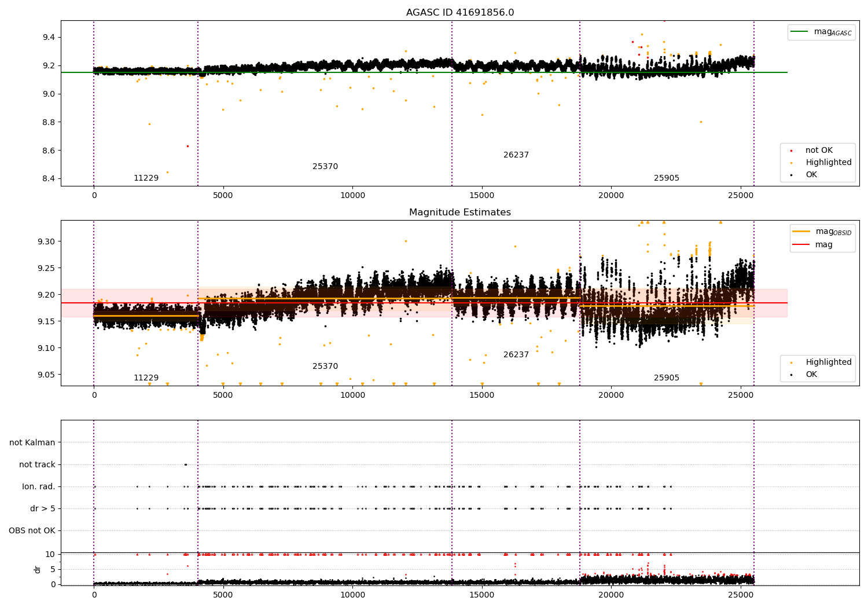This screenshot has height=608, width=868.
Task: Click OBSID label 11229 in the top plot
Action: click(x=146, y=178)
